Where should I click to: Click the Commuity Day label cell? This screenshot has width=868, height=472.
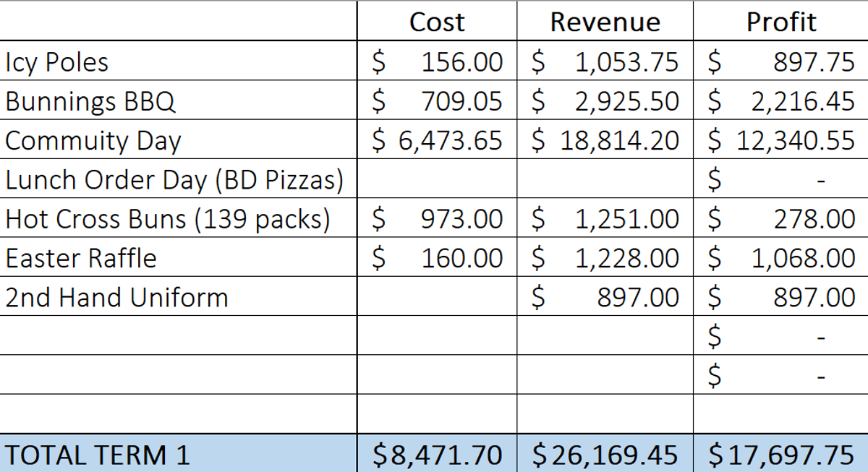click(179, 140)
